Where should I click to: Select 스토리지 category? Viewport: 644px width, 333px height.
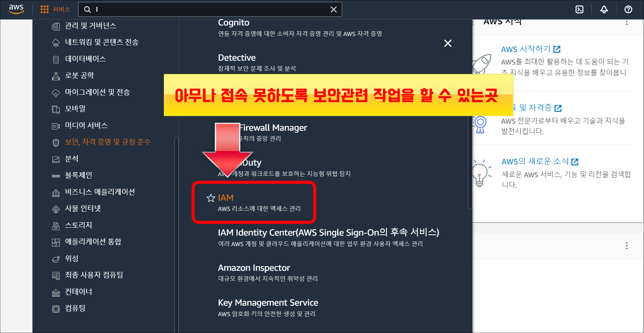coord(79,225)
